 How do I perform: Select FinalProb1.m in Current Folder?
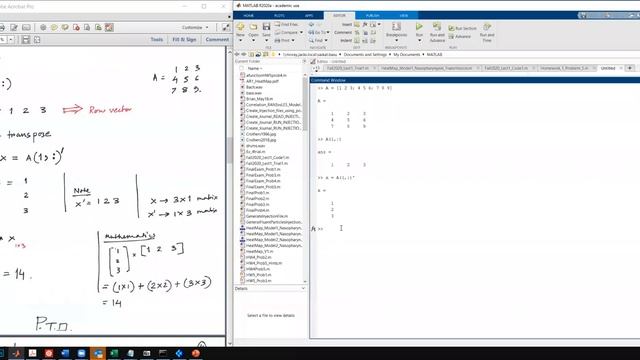(258, 193)
